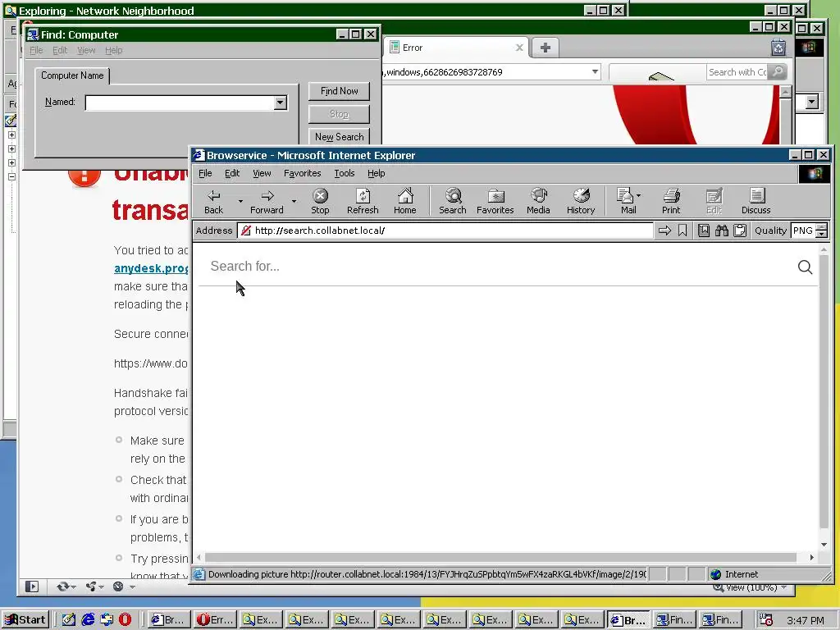Screen dimensions: 840x630
Task: Decrease Quality with the down stepper arrow
Action: point(822,234)
